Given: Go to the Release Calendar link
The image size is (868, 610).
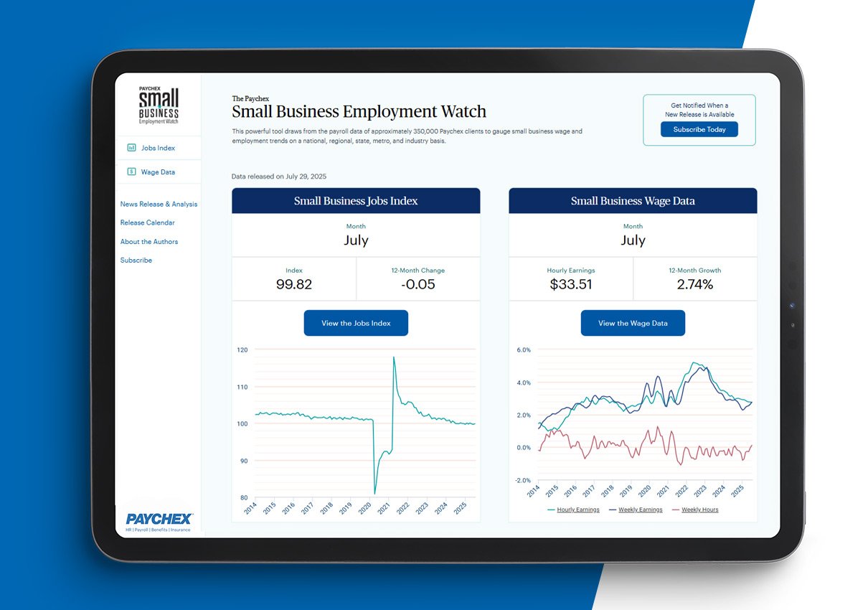Looking at the screenshot, I should [x=147, y=223].
